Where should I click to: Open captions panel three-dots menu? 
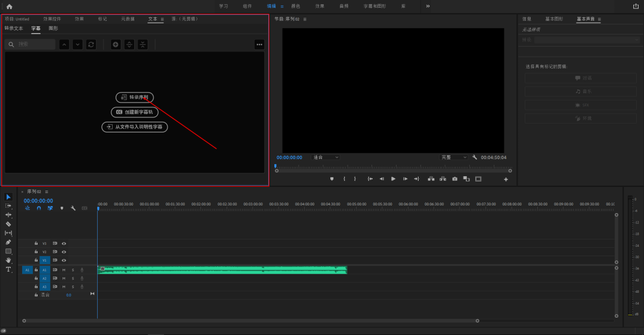[259, 44]
